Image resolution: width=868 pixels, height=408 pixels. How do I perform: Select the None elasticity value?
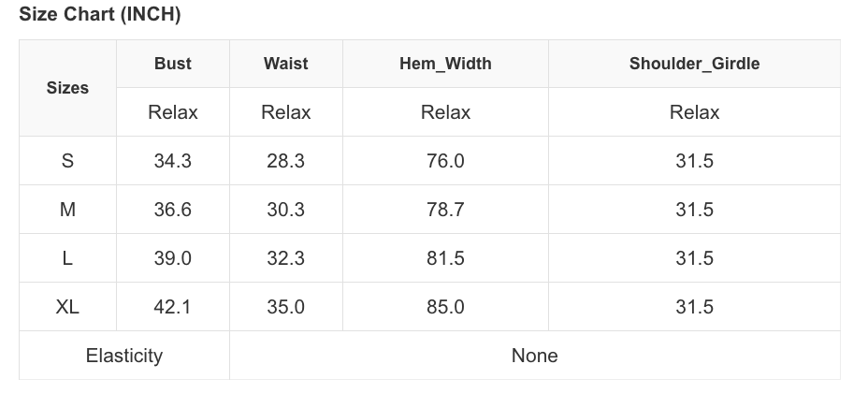[534, 356]
